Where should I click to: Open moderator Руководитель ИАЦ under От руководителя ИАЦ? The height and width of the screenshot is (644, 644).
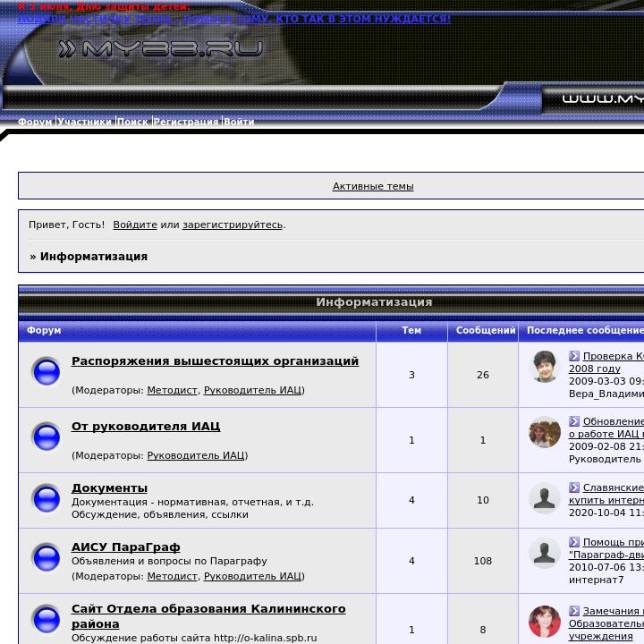click(x=196, y=455)
